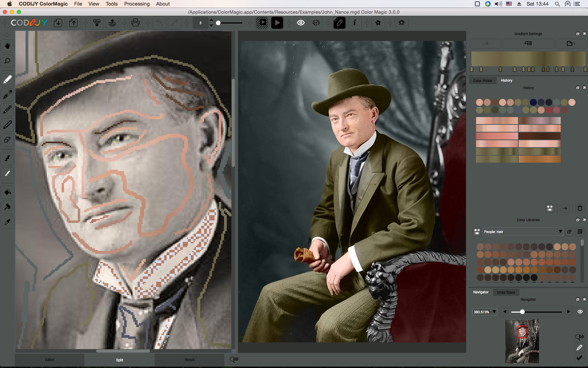Toggle the dashed eye preview icon
588x368 pixels.
(316, 23)
